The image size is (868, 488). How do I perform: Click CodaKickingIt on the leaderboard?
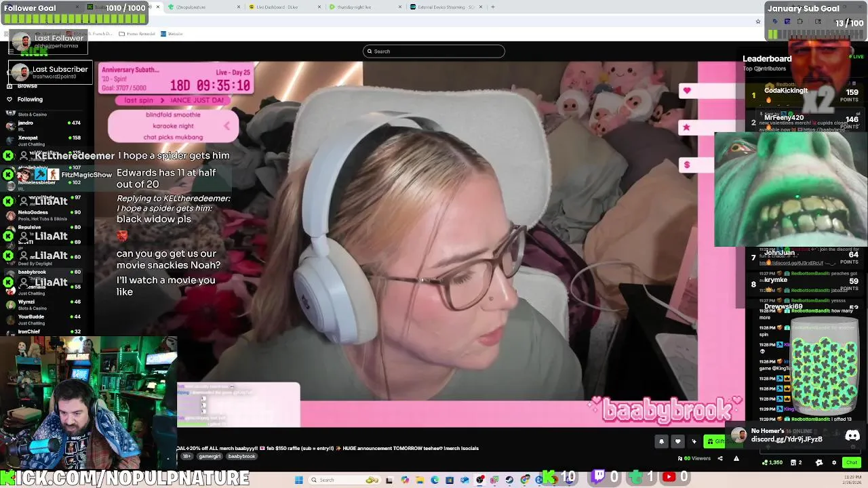[786, 91]
